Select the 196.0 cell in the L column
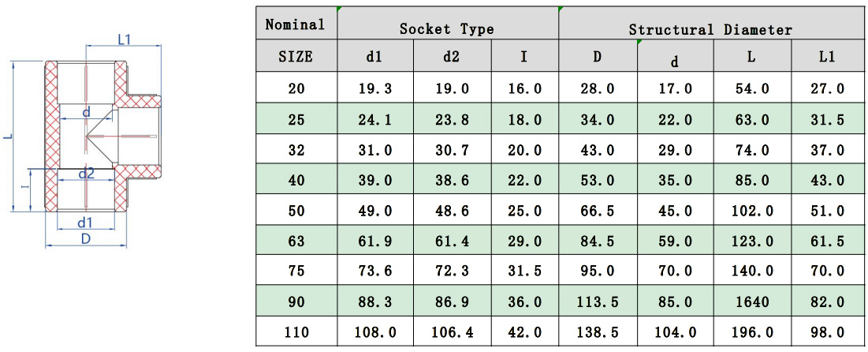 (752, 332)
